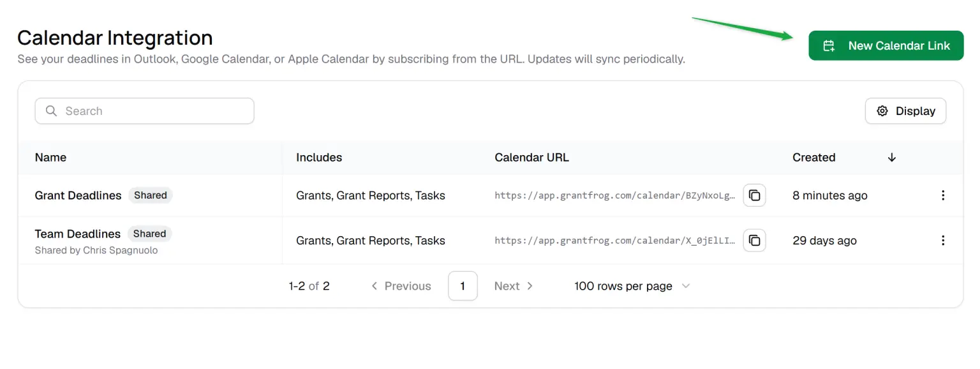
Task: Sort by the Name column header
Action: click(x=50, y=157)
